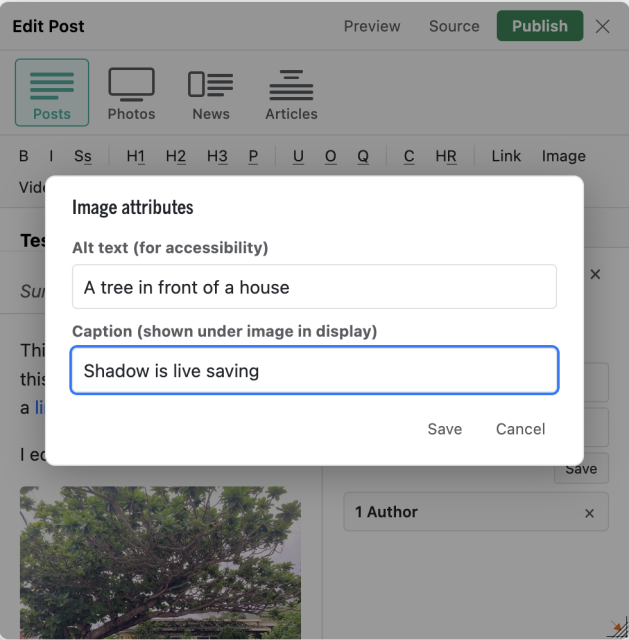Apply H2 heading from toolbar
Image resolution: width=629 pixels, height=640 pixels.
pos(176,156)
